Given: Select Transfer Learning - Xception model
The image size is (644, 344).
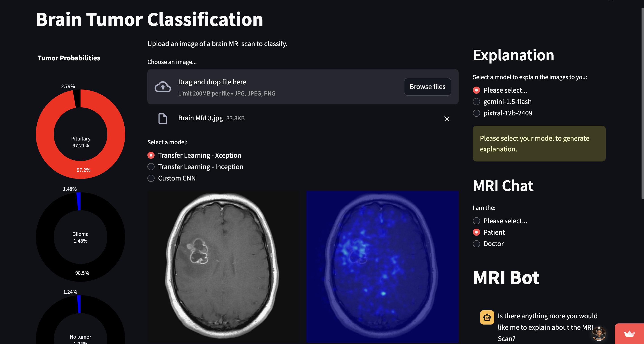Looking at the screenshot, I should click(194, 155).
